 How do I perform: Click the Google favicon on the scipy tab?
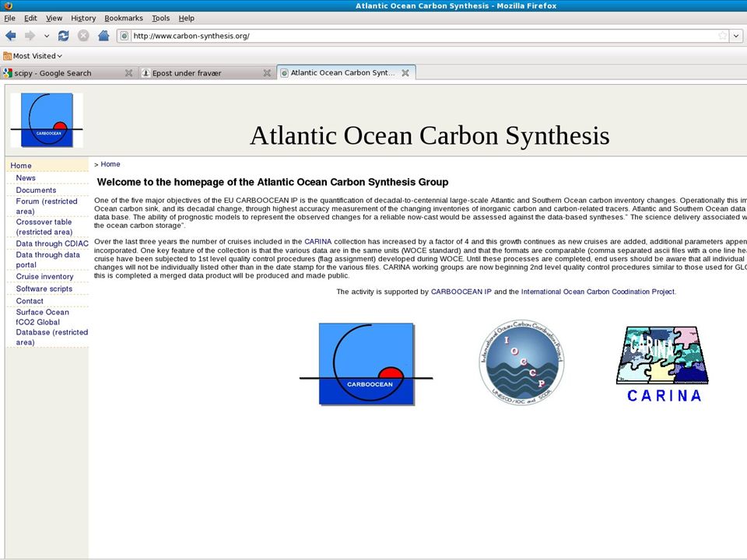[x=8, y=73]
